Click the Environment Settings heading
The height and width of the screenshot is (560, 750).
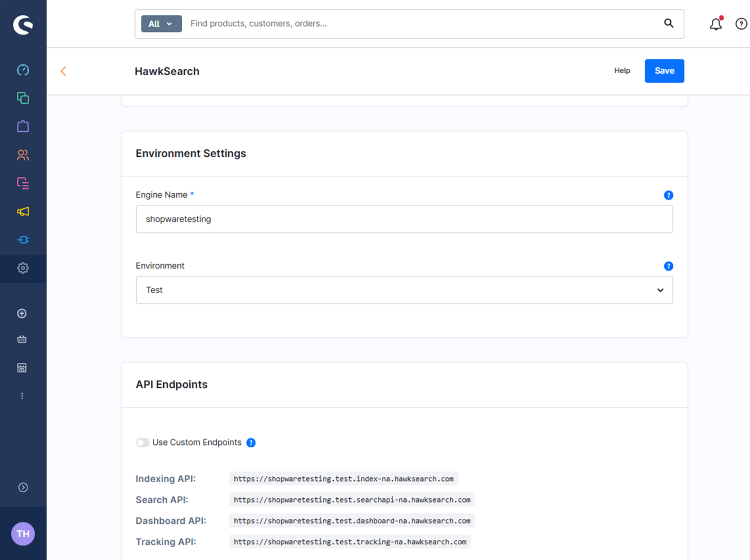click(x=191, y=153)
